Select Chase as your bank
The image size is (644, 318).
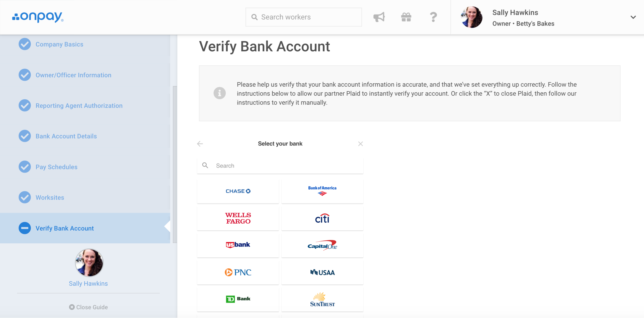point(238,191)
